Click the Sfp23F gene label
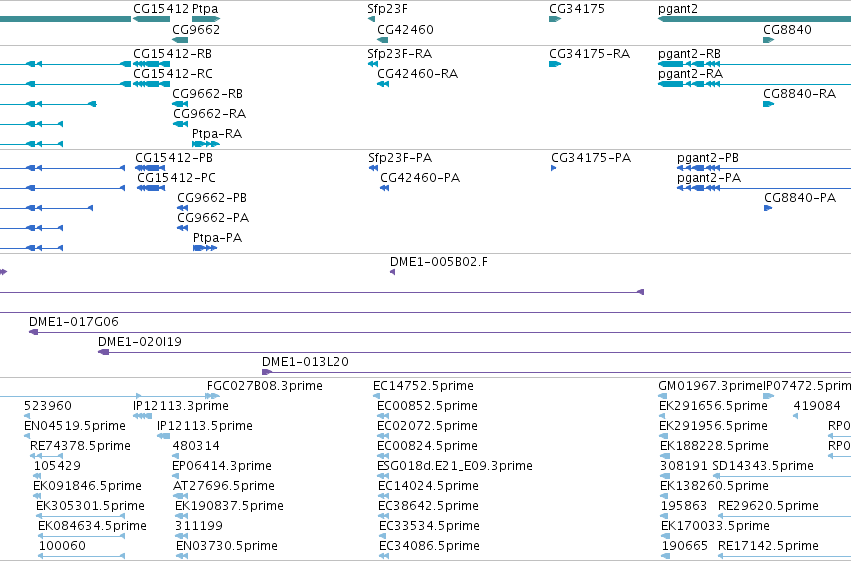Image resolution: width=851 pixels, height=561 pixels. [388, 9]
